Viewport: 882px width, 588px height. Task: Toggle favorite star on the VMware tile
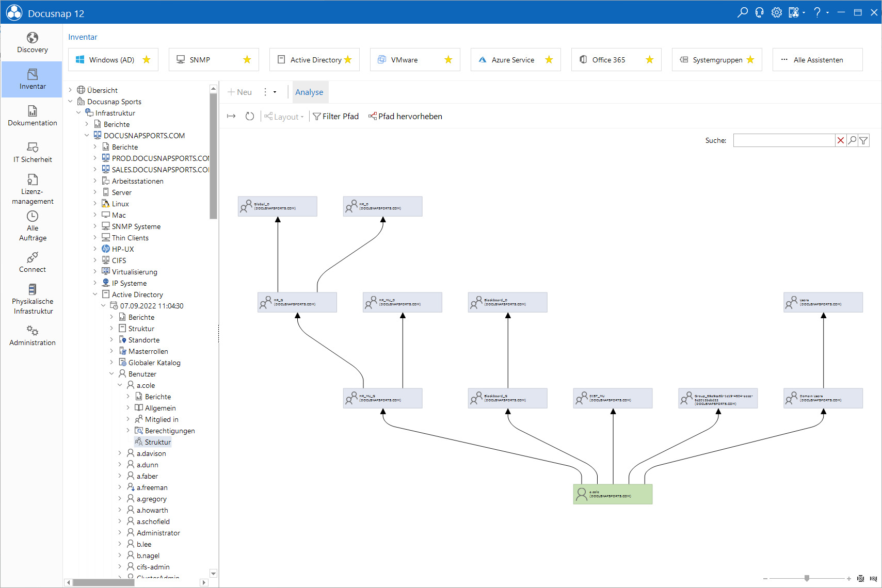(x=448, y=60)
